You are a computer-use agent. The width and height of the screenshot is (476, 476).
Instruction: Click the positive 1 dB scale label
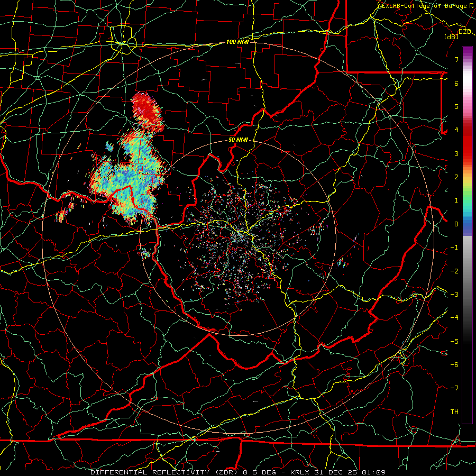(456, 200)
